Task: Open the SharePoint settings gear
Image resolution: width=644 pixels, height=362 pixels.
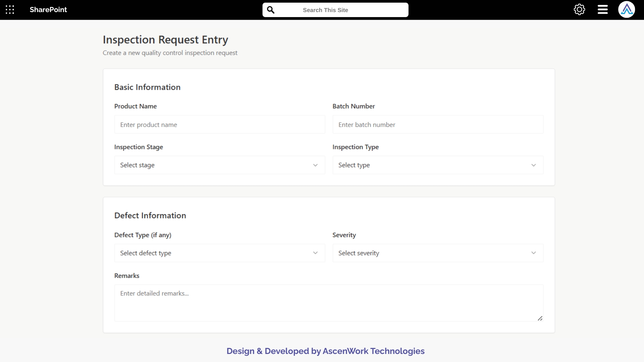Action: (x=579, y=9)
